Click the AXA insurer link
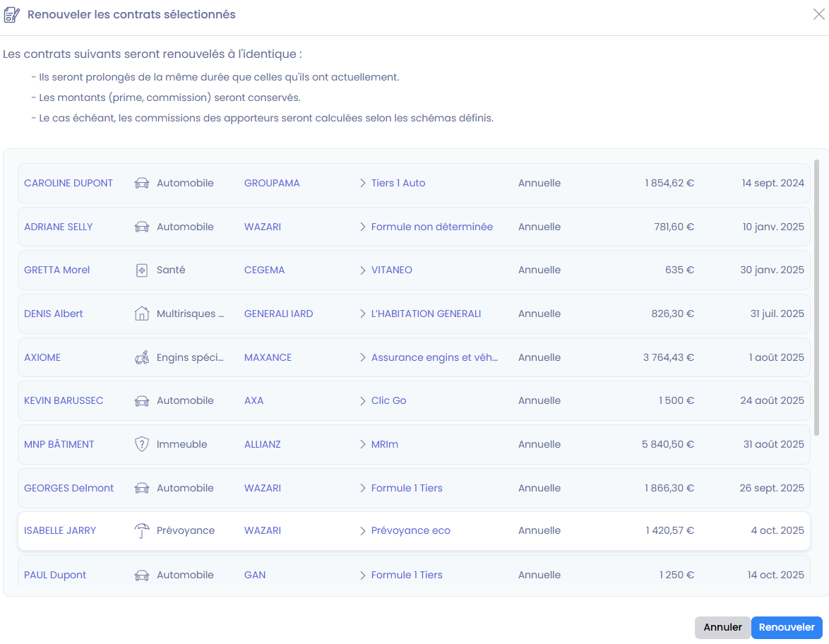This screenshot has width=829, height=644. (254, 401)
